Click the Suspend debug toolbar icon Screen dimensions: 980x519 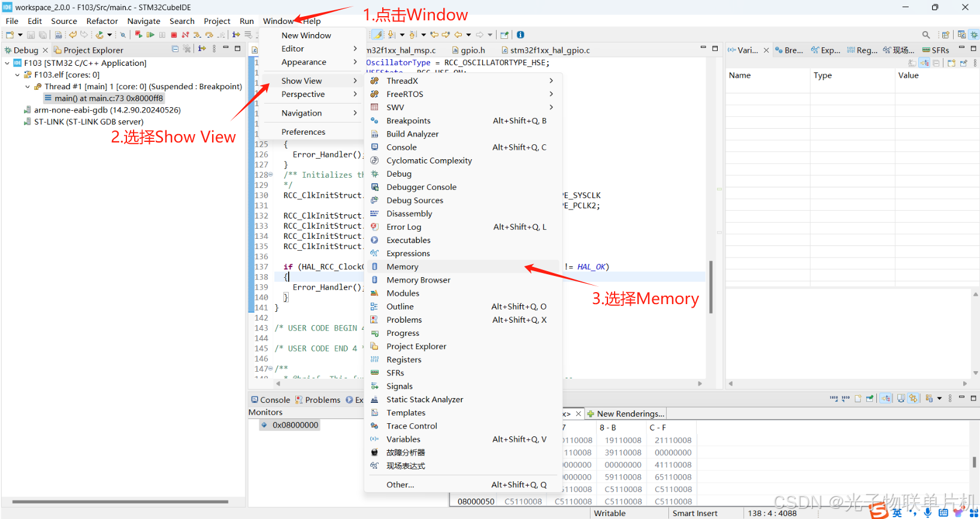pyautogui.click(x=162, y=35)
